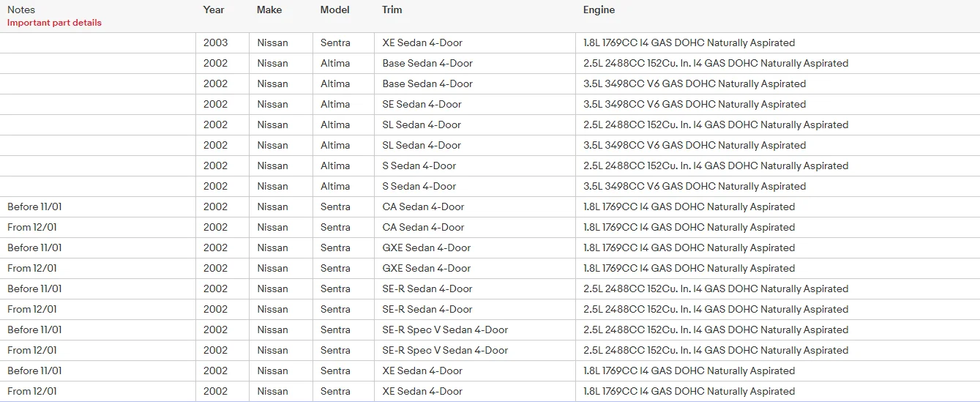The width and height of the screenshot is (980, 402).
Task: Select Altima Base Sedan 2.5L engine cell
Action: 716,63
